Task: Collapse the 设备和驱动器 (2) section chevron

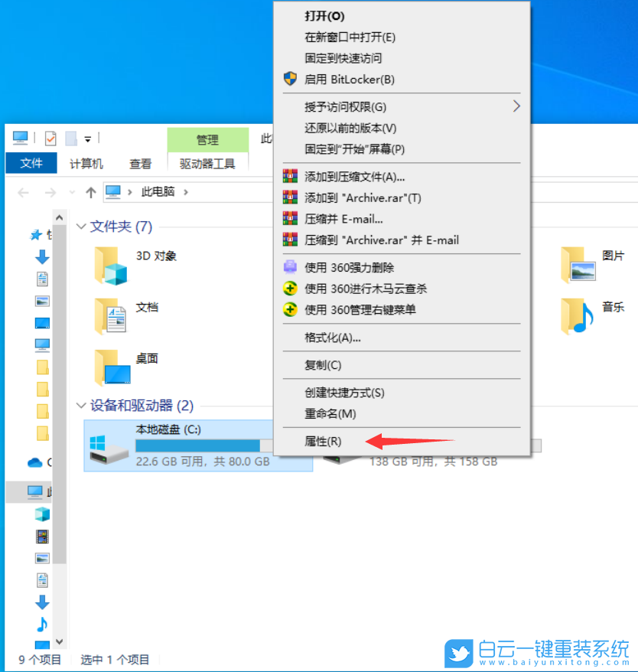Action: click(81, 406)
